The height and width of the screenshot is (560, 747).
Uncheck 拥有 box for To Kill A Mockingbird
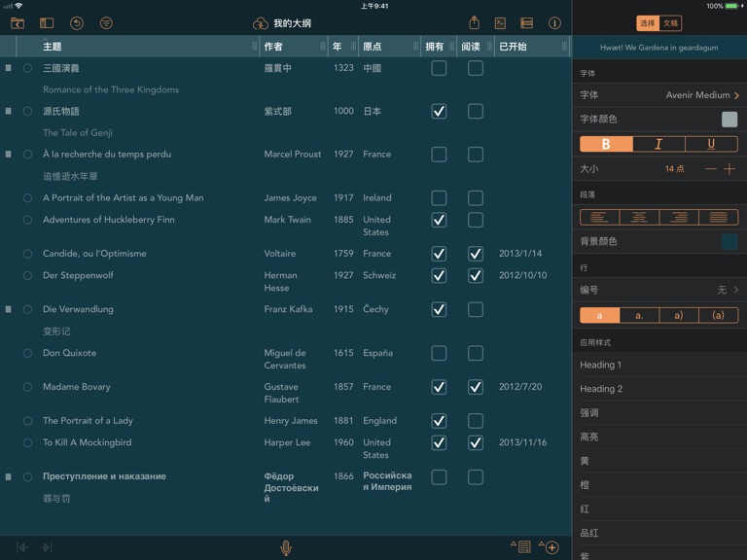click(x=439, y=443)
